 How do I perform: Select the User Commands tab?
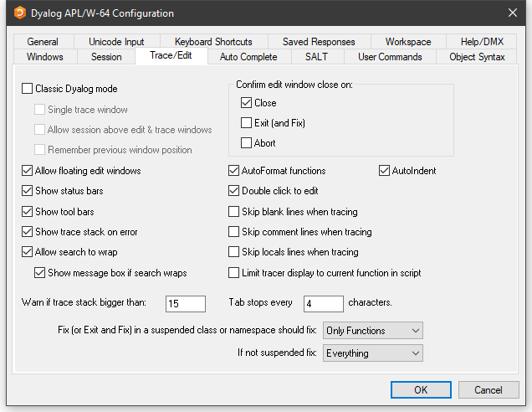[x=389, y=57]
